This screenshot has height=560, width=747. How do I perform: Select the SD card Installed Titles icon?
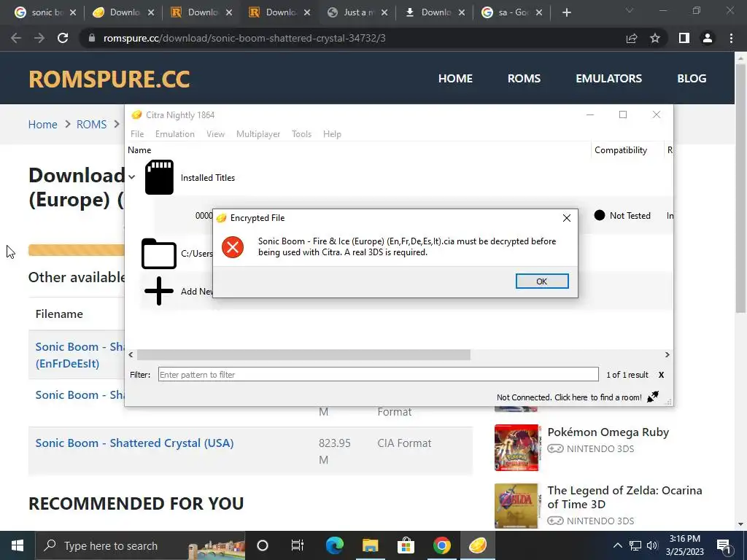click(159, 177)
